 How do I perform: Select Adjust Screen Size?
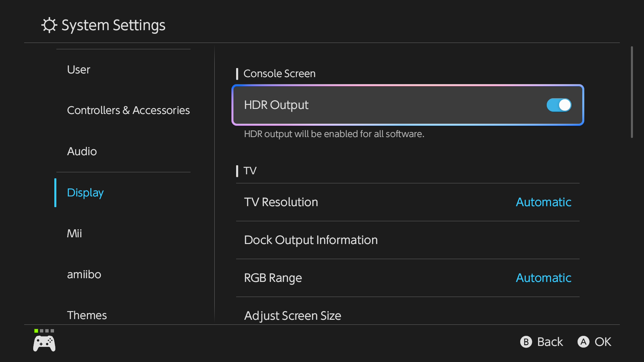point(407,315)
